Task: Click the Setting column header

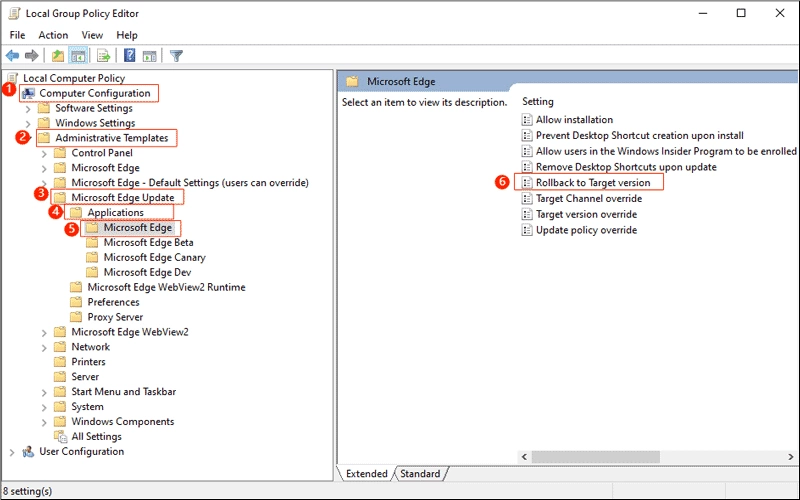Action: pyautogui.click(x=538, y=102)
